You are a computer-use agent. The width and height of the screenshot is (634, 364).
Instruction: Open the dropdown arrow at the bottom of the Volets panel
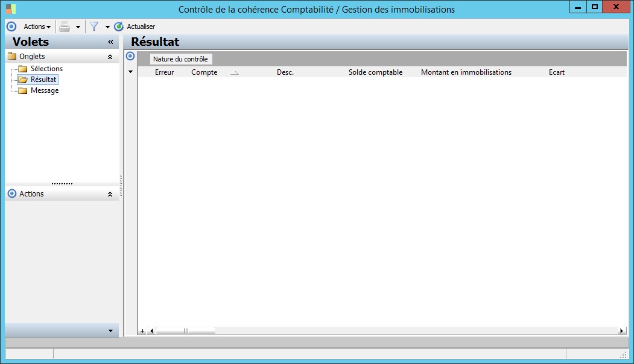pyautogui.click(x=110, y=331)
